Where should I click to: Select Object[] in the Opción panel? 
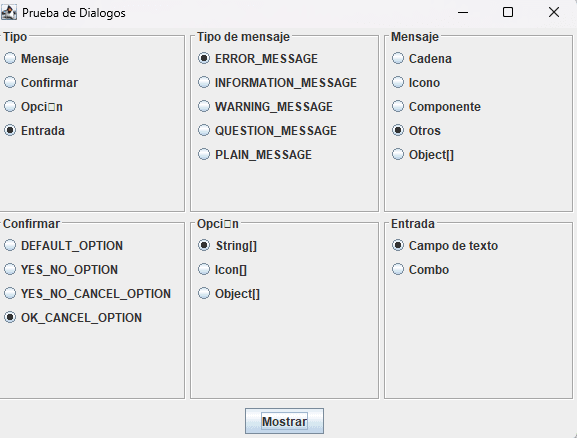click(229, 293)
